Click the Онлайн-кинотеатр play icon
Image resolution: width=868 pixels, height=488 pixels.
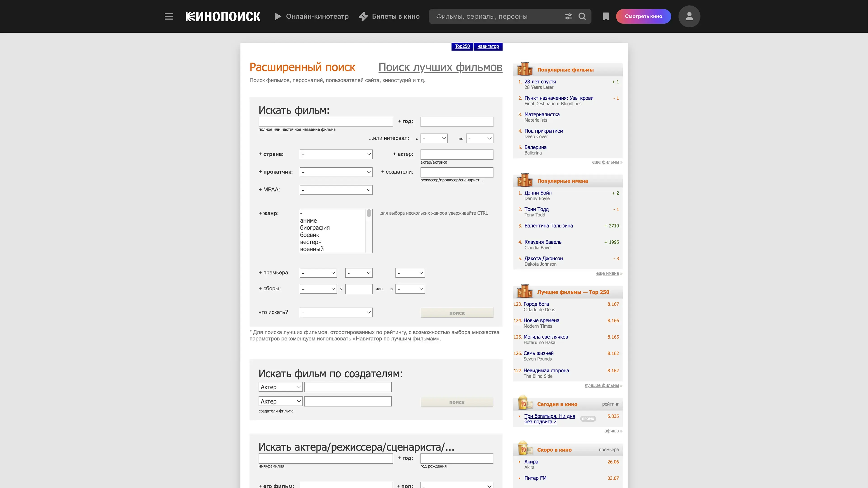tap(278, 16)
